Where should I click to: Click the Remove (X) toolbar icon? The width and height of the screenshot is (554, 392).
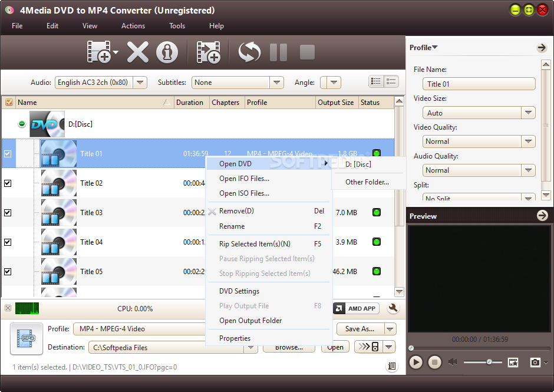tap(137, 52)
